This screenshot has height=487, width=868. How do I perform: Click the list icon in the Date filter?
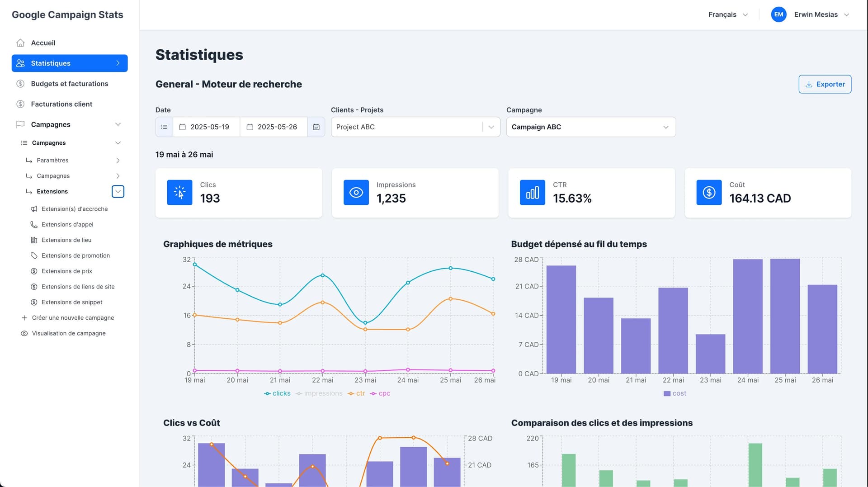click(164, 127)
